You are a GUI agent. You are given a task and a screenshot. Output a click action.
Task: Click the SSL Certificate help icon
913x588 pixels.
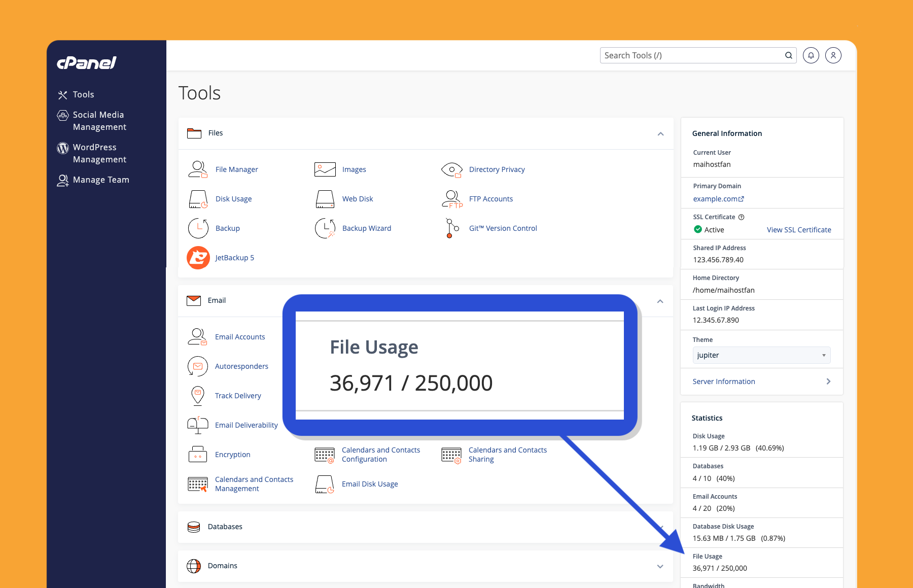point(741,217)
